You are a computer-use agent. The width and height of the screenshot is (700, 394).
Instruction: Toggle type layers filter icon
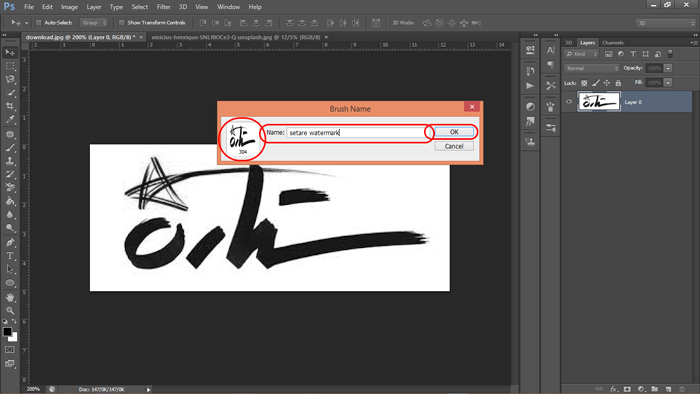[x=633, y=54]
